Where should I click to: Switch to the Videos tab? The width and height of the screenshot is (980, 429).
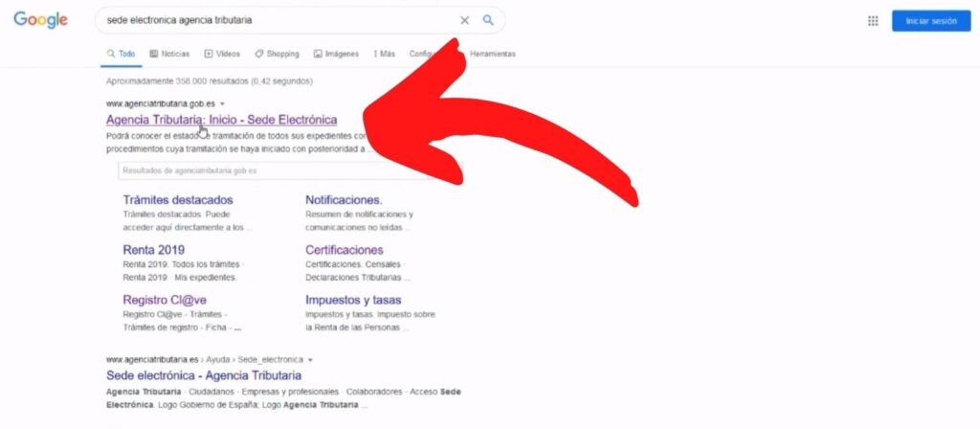point(222,54)
